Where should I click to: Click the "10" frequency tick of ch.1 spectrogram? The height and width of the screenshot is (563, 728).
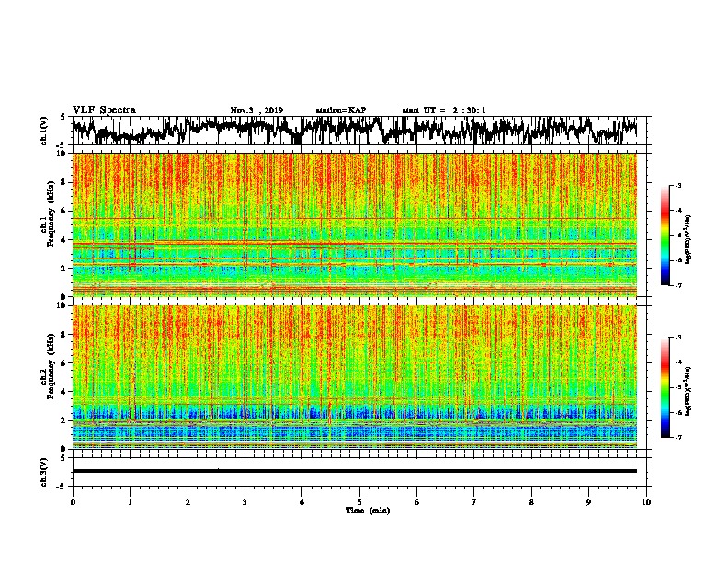tap(63, 154)
